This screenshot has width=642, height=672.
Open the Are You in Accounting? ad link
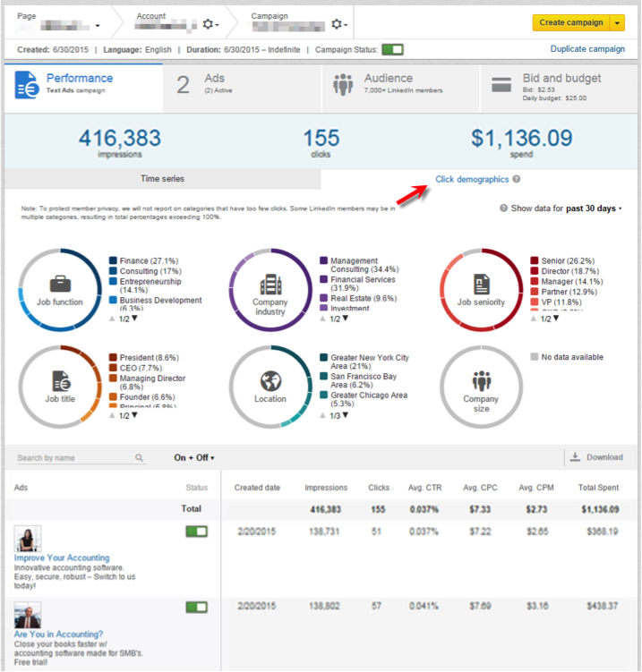[x=58, y=634]
